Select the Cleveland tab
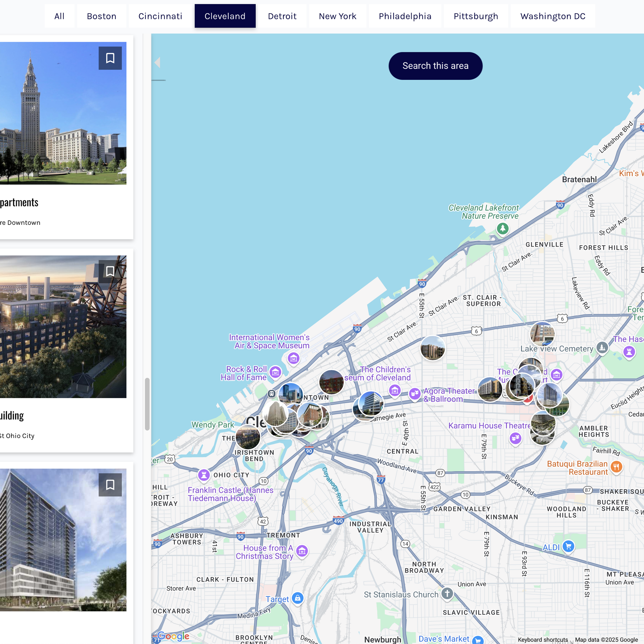The height and width of the screenshot is (644, 644). [225, 16]
